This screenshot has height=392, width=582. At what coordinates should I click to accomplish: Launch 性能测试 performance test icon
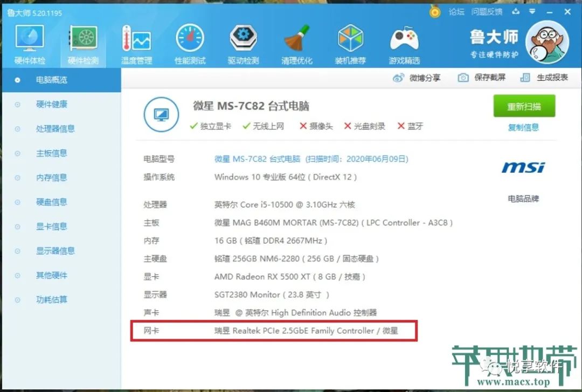190,45
